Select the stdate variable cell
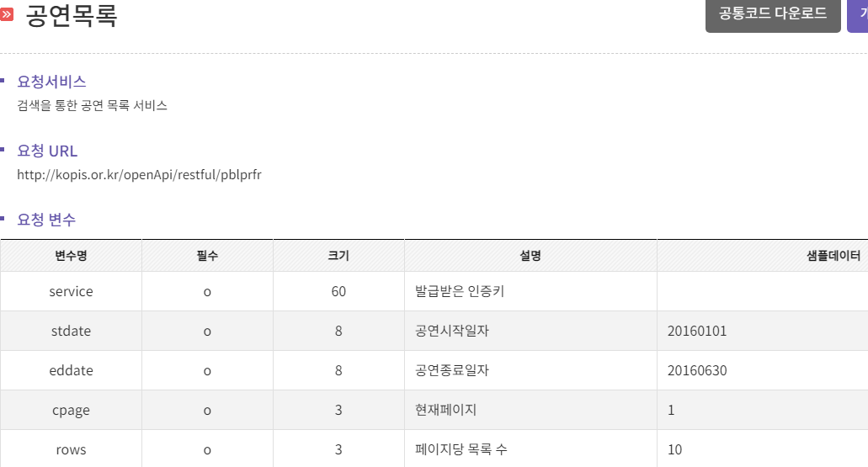Viewport: 868px width, 467px height. pos(71,331)
